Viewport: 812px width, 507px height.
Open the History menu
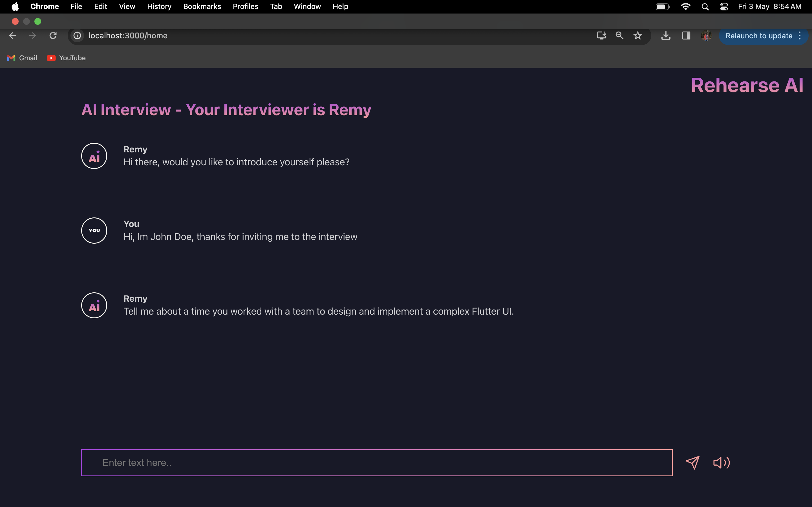pos(159,6)
